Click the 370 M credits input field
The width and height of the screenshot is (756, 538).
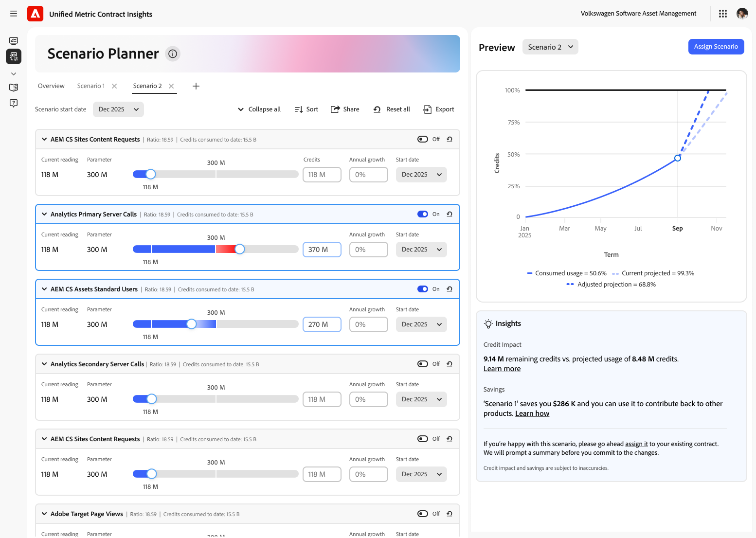pos(322,250)
